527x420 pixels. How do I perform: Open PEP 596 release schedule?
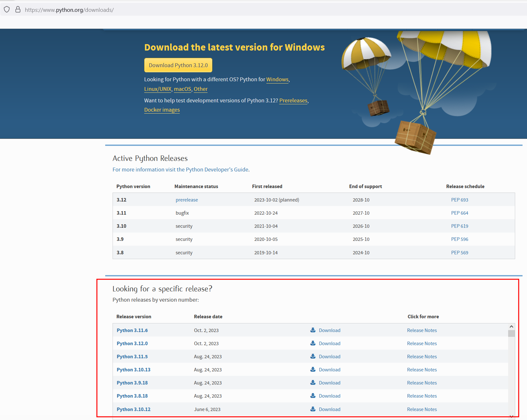[x=460, y=239]
